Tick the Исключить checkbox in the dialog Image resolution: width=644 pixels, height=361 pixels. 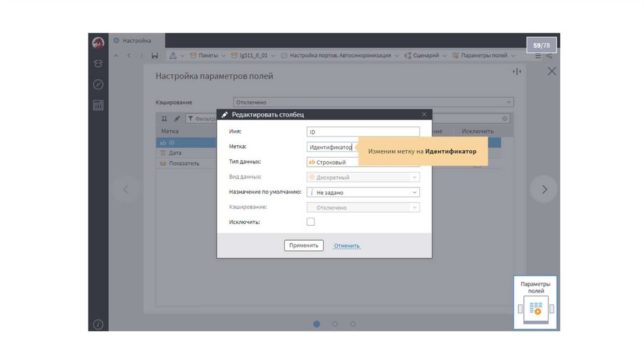[311, 222]
